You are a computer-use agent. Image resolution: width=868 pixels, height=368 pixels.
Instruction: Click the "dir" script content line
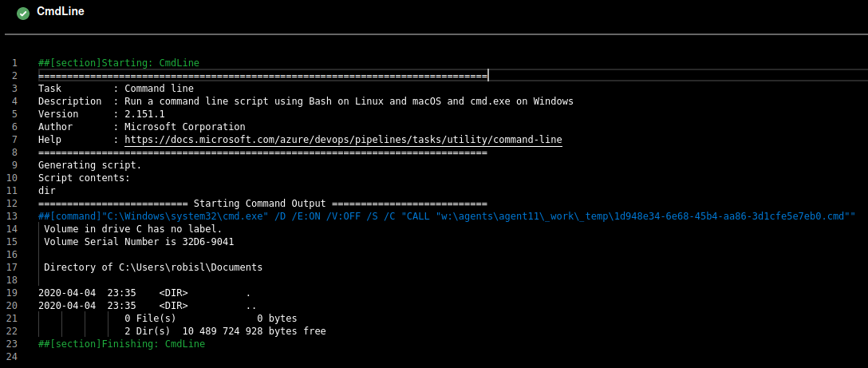tap(47, 191)
